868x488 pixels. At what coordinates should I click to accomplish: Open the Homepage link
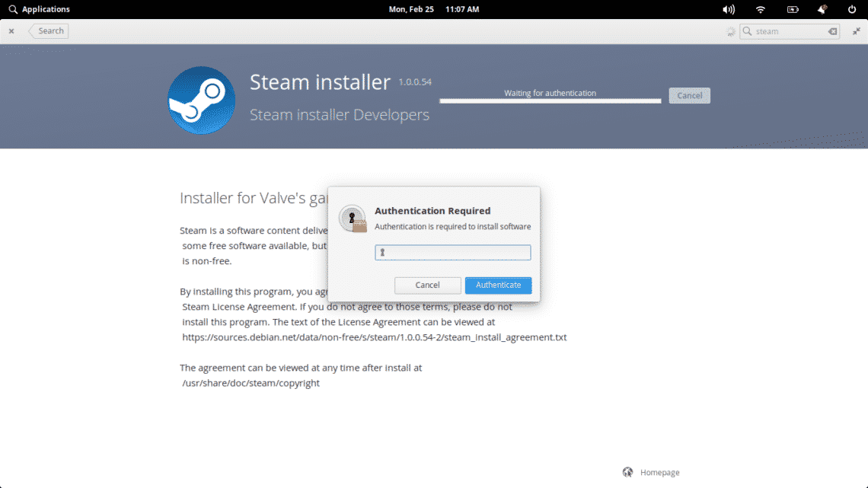pyautogui.click(x=660, y=473)
